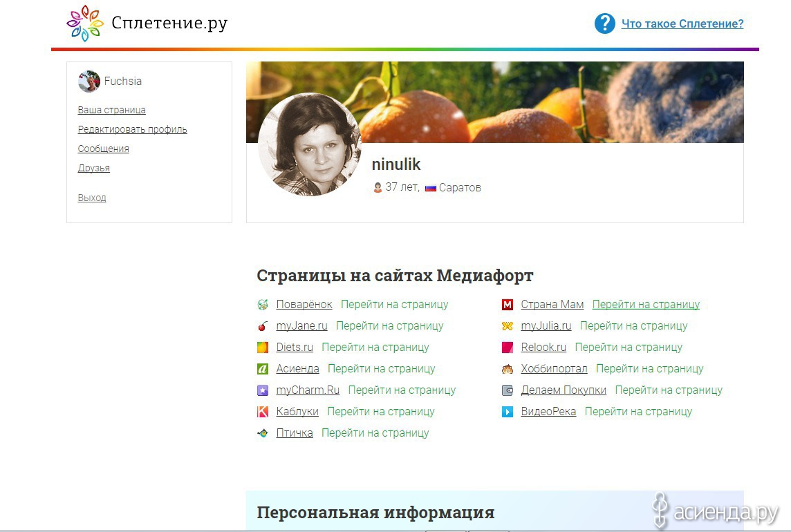Click the 'Саратов' city text

[460, 188]
